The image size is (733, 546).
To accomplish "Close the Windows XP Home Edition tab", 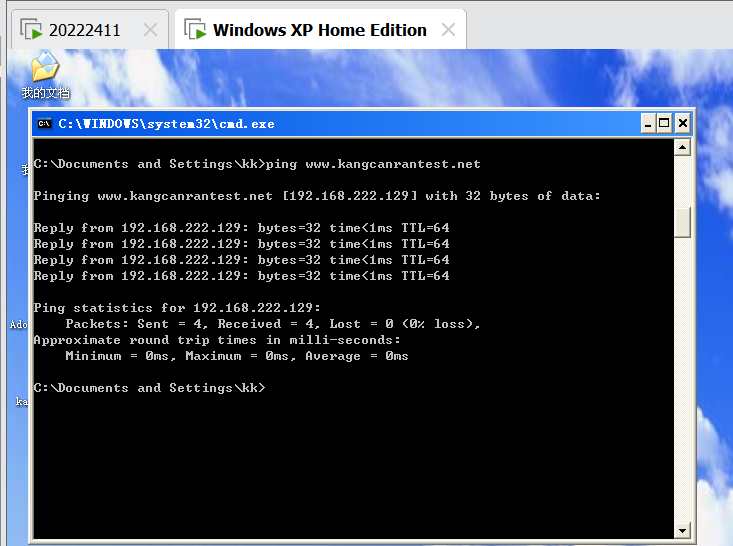I will 448,30.
